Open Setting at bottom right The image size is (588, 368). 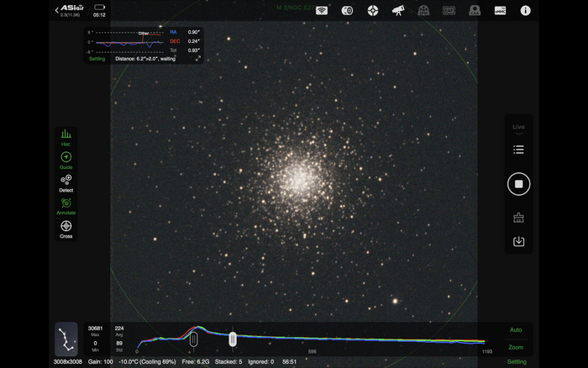coord(517,361)
